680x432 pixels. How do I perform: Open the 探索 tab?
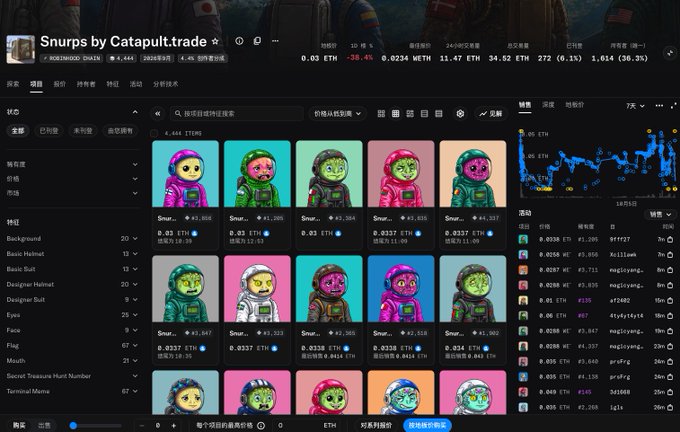click(x=13, y=84)
